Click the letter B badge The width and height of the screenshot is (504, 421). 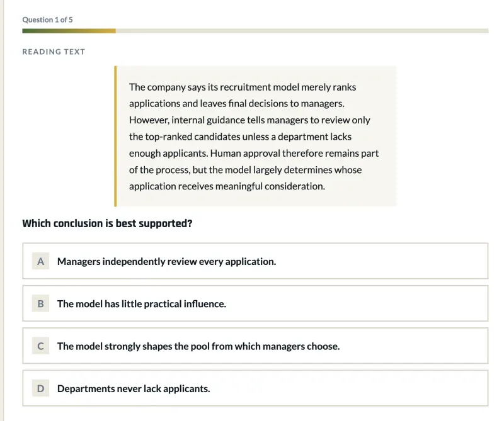[x=40, y=303]
